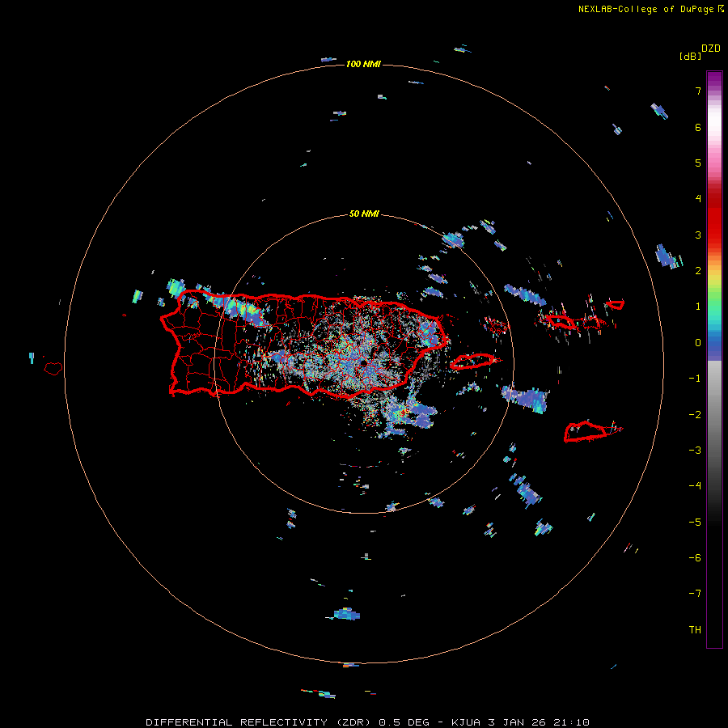Click the 2 value on color scale
Image resolution: width=728 pixels, height=728 pixels.
click(x=698, y=271)
